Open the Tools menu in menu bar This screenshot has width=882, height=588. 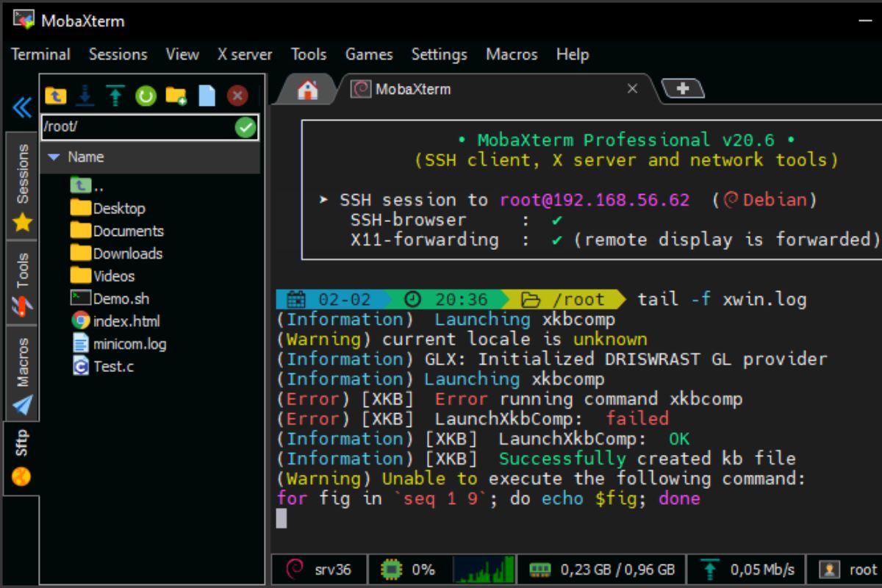[309, 54]
